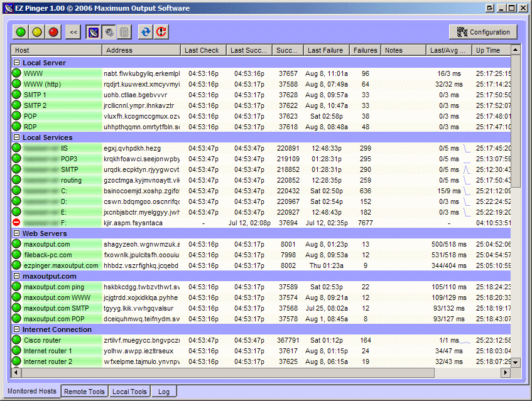Toggle the speaker sound toolbar icon
The image size is (532, 401).
(x=109, y=32)
